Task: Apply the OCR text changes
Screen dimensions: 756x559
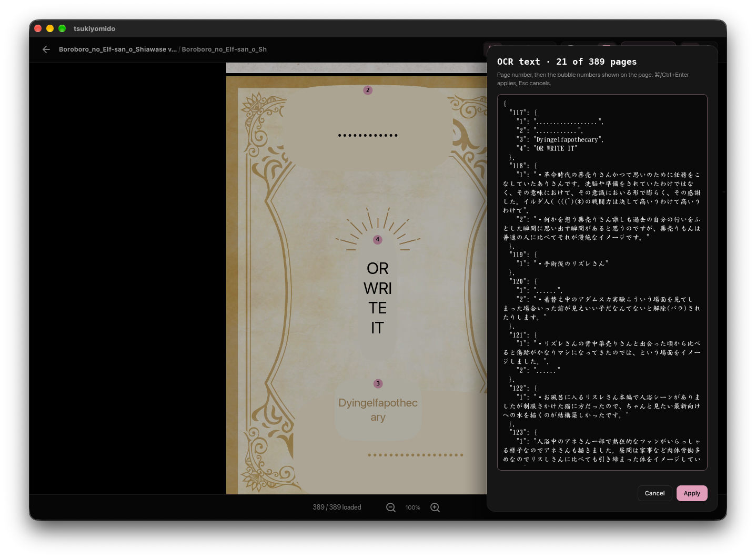Action: pos(692,493)
